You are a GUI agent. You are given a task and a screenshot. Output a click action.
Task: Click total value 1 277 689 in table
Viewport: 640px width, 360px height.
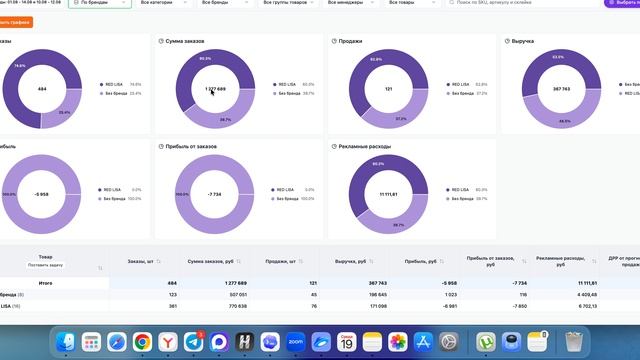click(236, 283)
